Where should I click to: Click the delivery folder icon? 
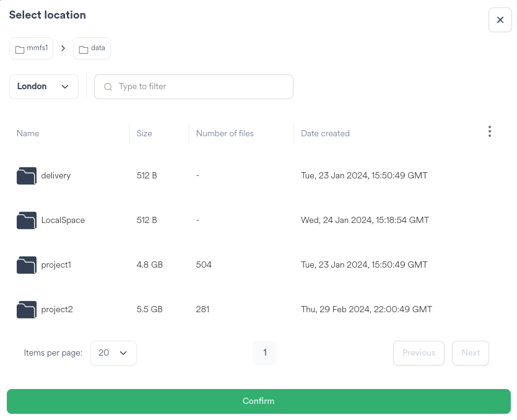pyautogui.click(x=26, y=176)
